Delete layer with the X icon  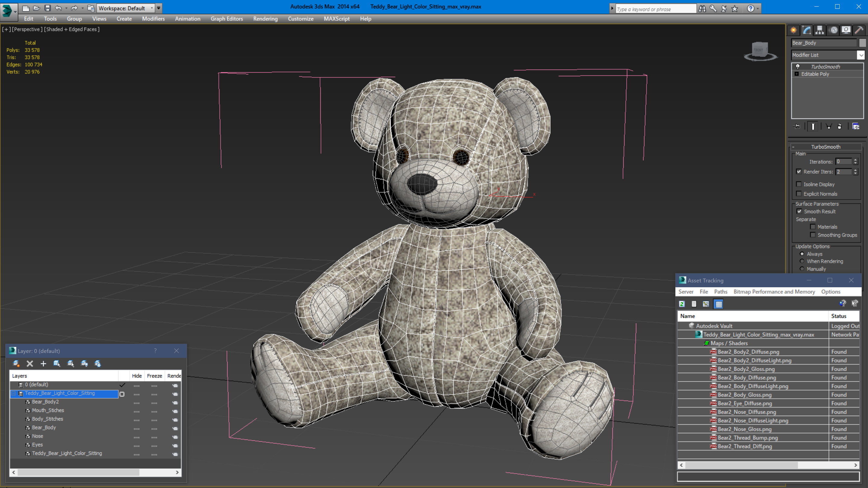[30, 363]
